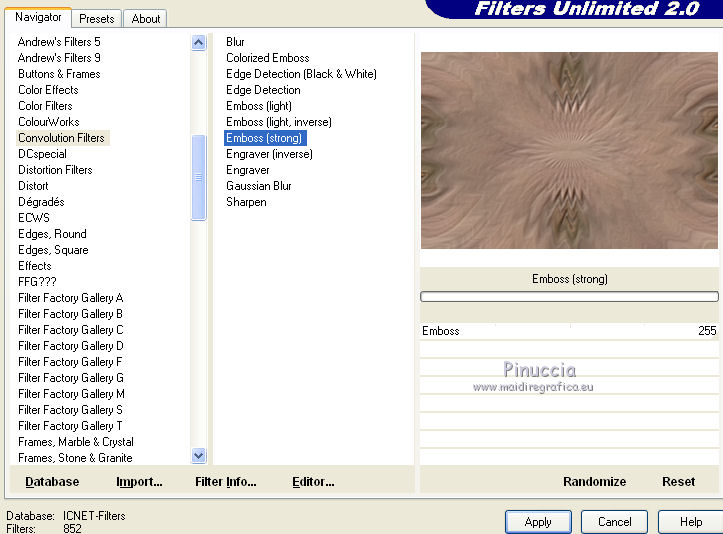Choose the Blur filter

click(x=235, y=42)
